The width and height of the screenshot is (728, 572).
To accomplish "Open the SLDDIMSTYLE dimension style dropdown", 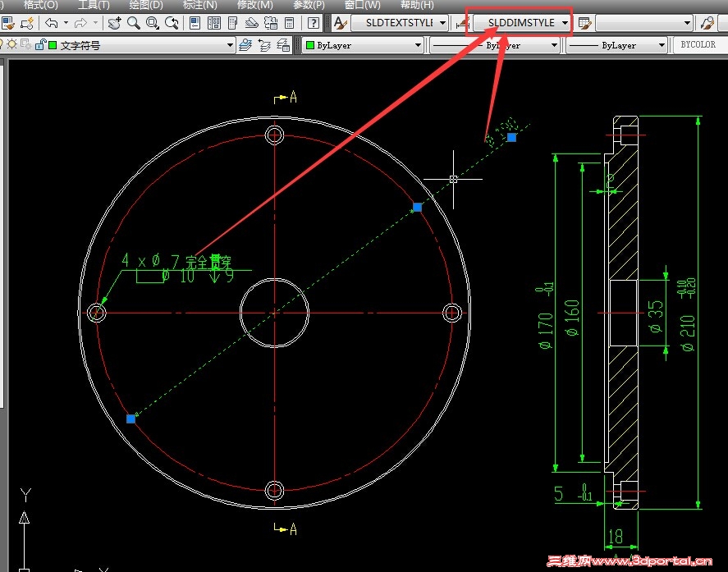I will click(x=522, y=23).
